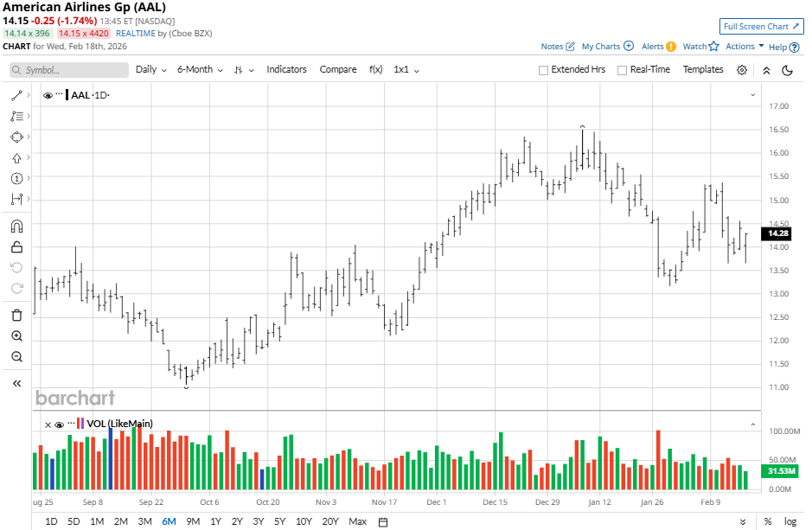
Task: Click the Symbol search field
Action: 69,70
